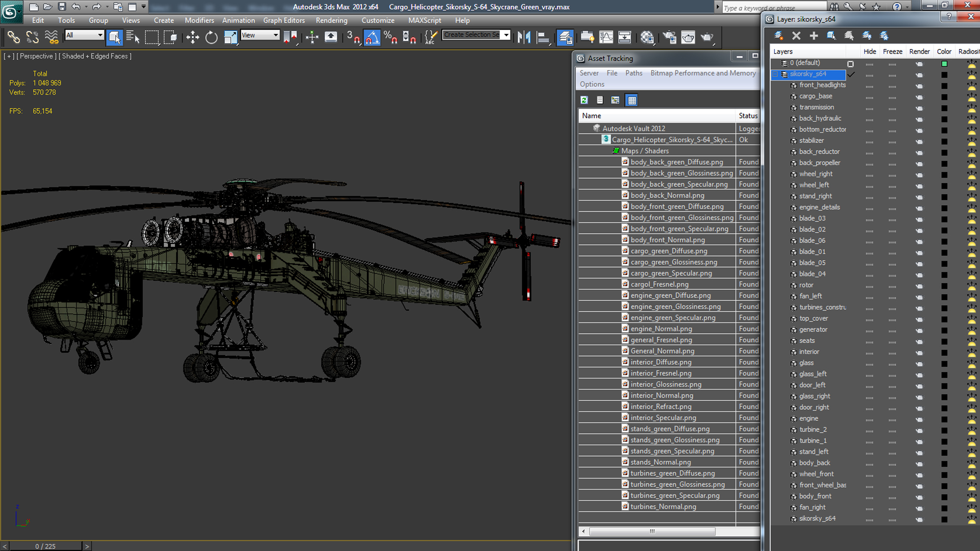Add selected objects to layer plus icon
This screenshot has width=980, height=551.
pyautogui.click(x=814, y=36)
